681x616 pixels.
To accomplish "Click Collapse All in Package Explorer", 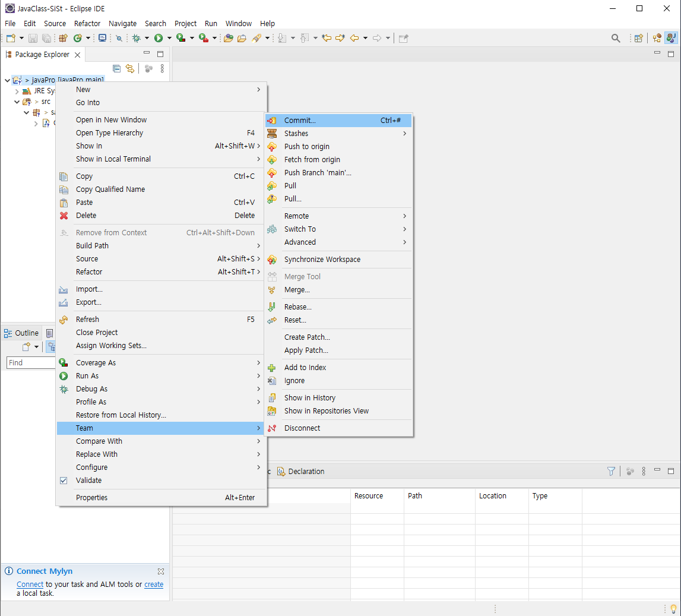I will (116, 69).
